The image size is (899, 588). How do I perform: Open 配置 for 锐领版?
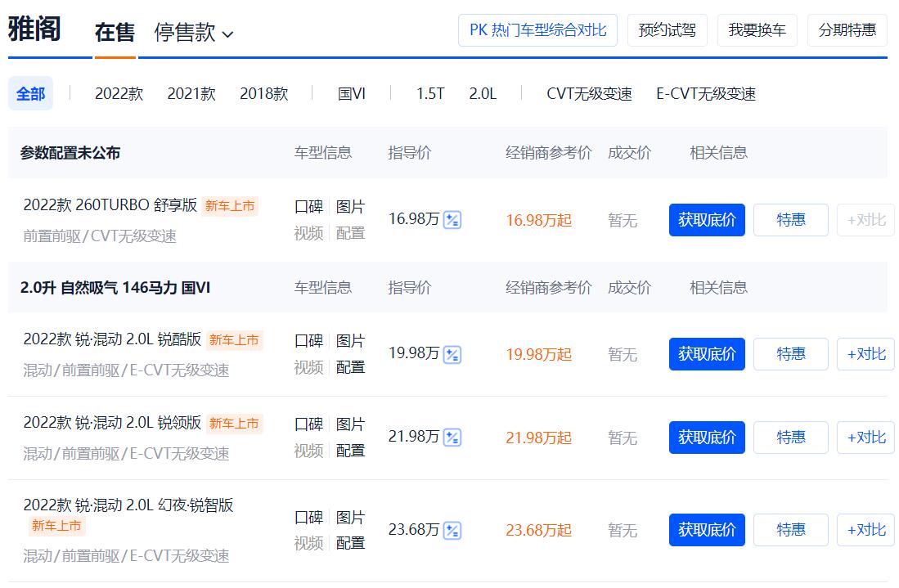(x=350, y=451)
